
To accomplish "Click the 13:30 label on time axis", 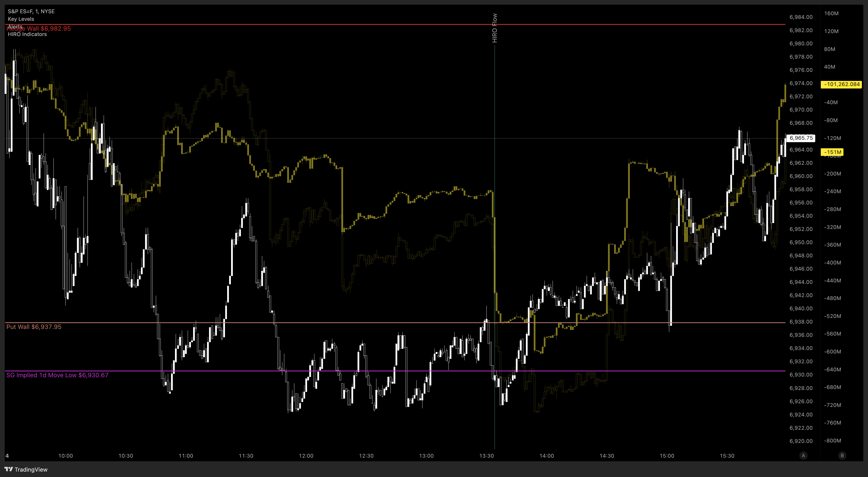I will 486,456.
